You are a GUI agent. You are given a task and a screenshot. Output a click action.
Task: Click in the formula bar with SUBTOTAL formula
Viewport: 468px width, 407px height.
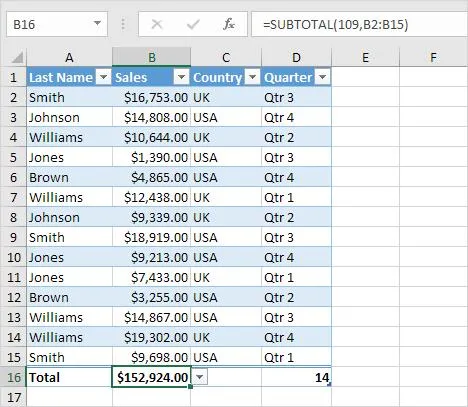pyautogui.click(x=359, y=24)
